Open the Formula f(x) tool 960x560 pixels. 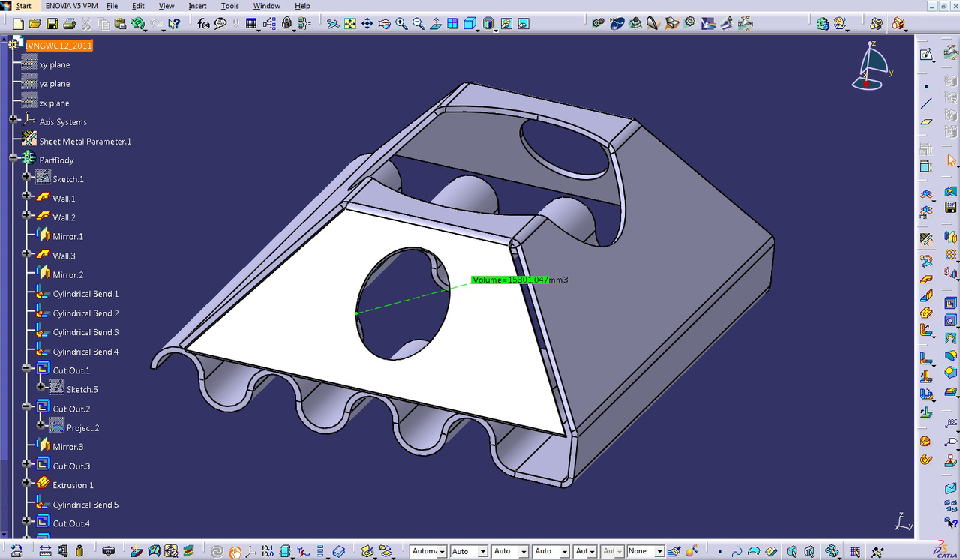[x=203, y=24]
